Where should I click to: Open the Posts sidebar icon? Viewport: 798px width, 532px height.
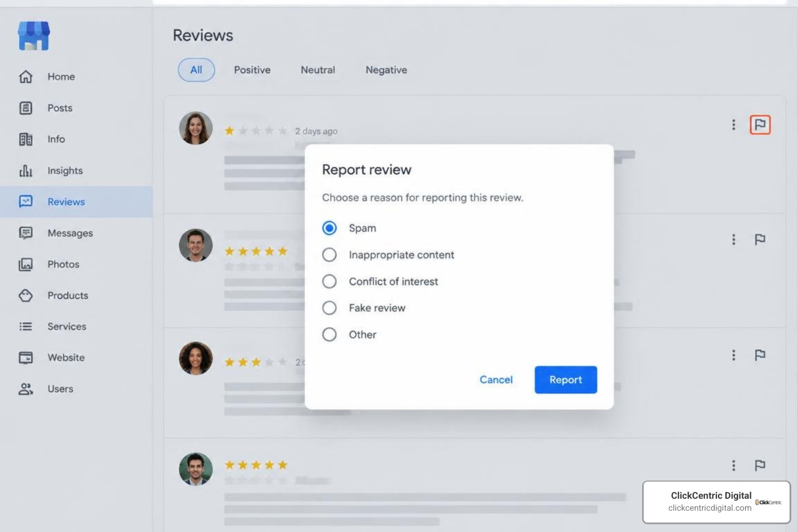pyautogui.click(x=25, y=108)
